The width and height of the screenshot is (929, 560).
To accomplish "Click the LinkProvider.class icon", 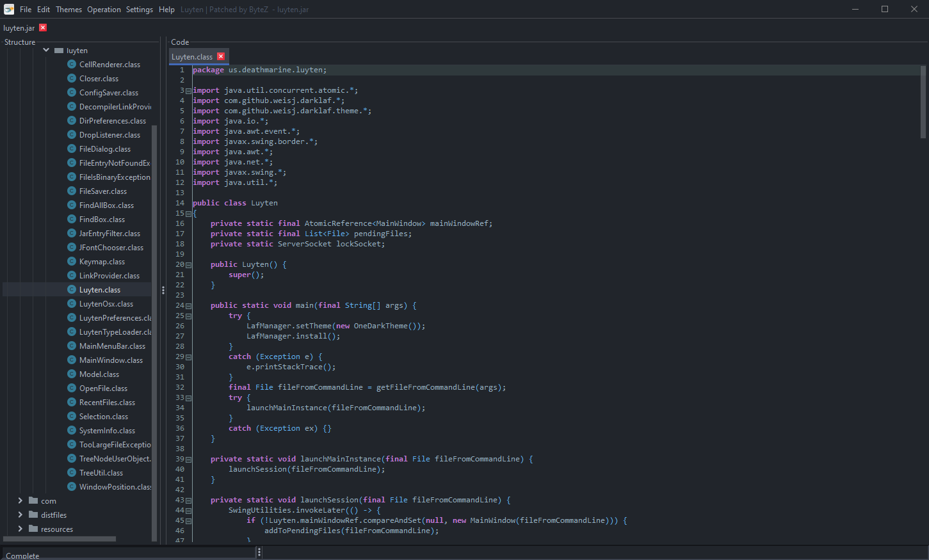I will (72, 275).
